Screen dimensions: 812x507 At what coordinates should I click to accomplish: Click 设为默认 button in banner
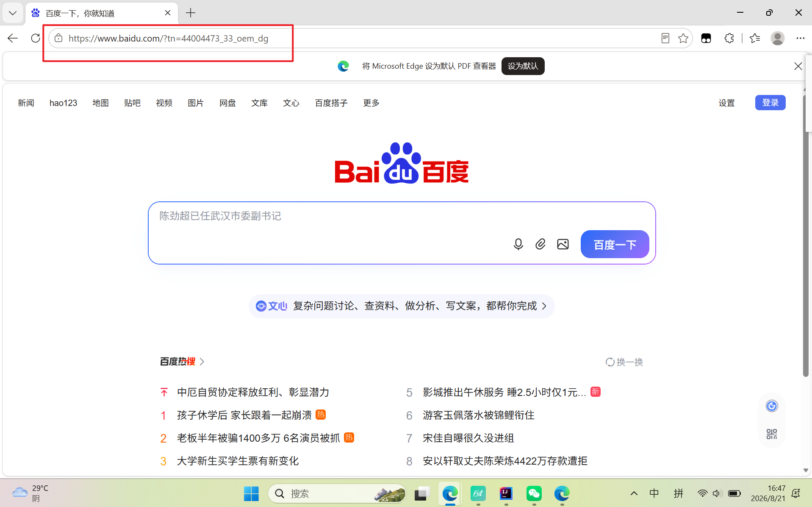[523, 66]
